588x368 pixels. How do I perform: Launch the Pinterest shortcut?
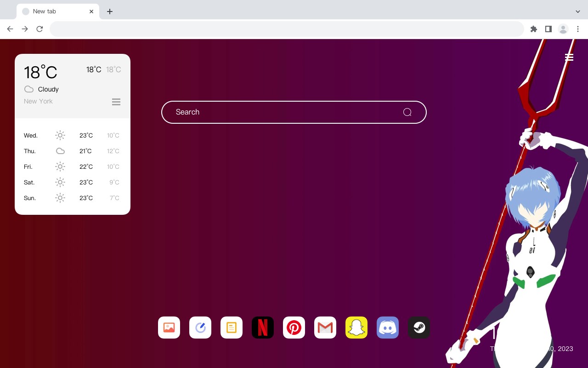click(294, 328)
